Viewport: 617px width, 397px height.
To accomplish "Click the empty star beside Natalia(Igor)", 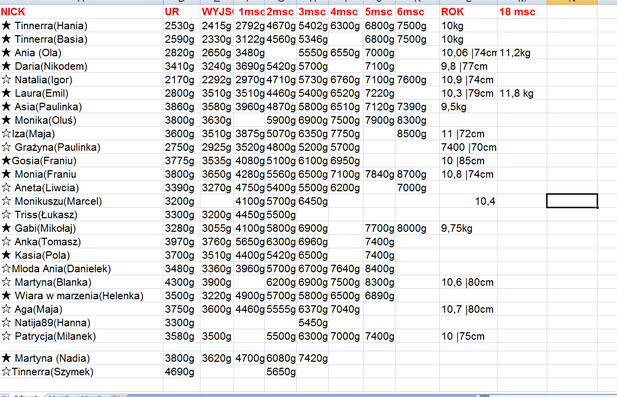I will point(6,80).
